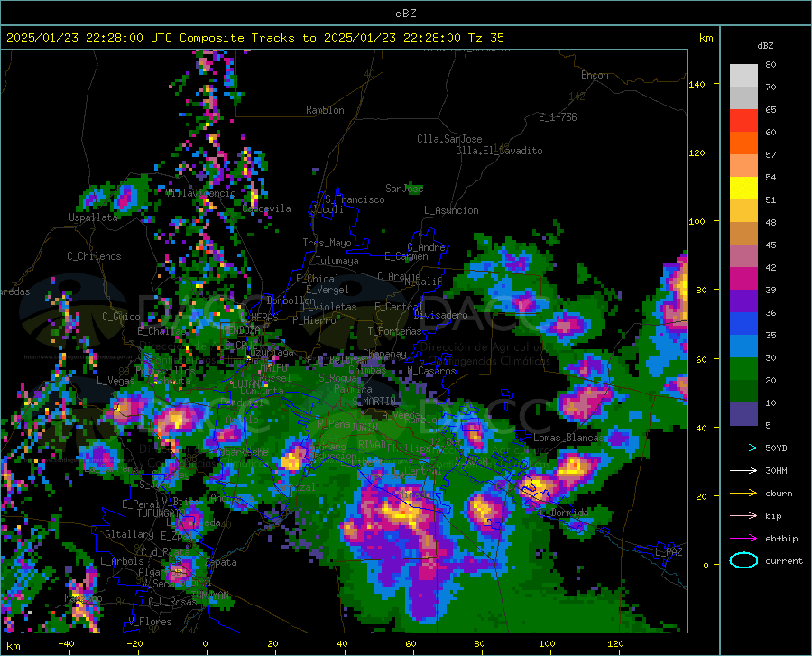Click the 'Clla.SanJose' map label
The image size is (812, 656).
click(x=449, y=139)
